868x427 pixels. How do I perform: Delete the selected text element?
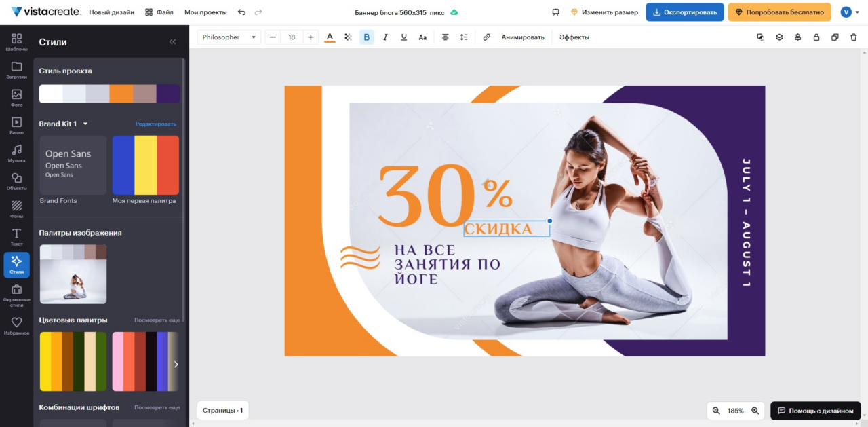853,37
